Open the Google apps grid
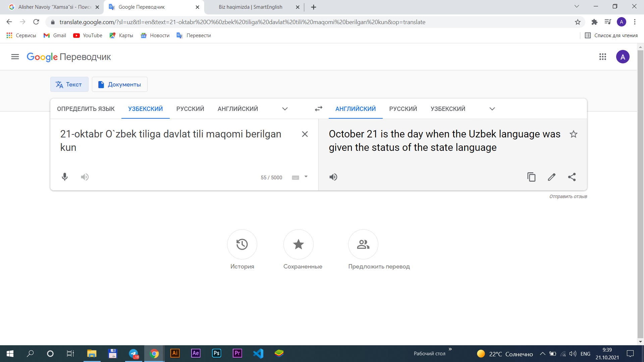Image resolution: width=644 pixels, height=362 pixels. 602,57
